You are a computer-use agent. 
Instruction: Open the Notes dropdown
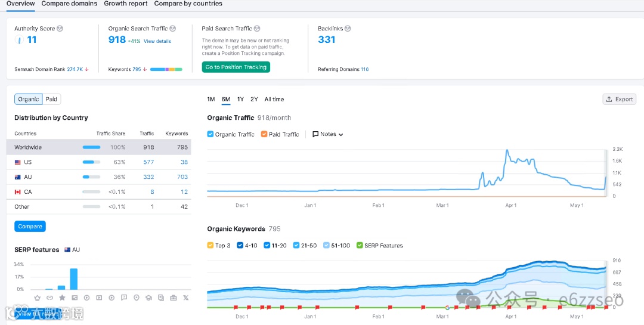[328, 134]
